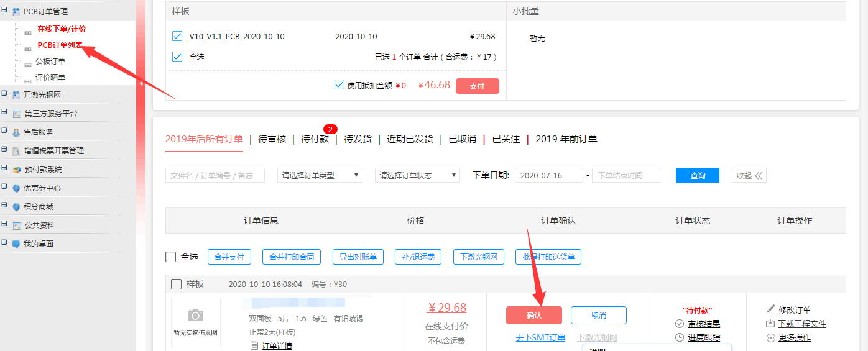Switch to the 已取消 tab
Screen dimensions: 868x351
tap(462, 139)
